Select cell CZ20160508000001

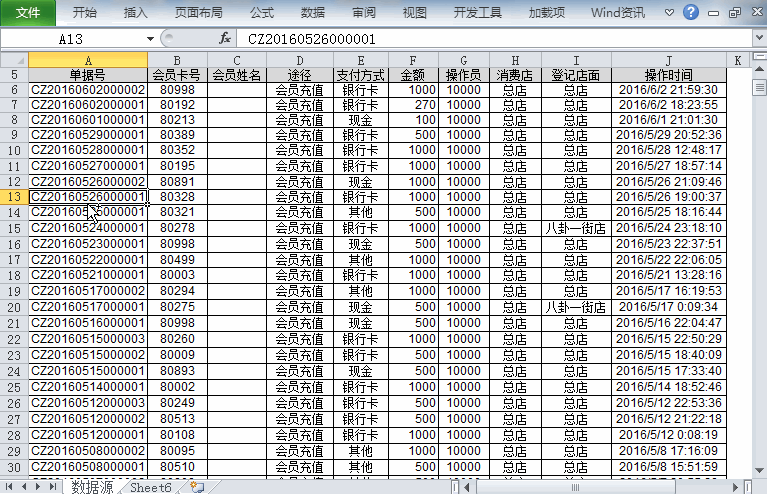88,467
